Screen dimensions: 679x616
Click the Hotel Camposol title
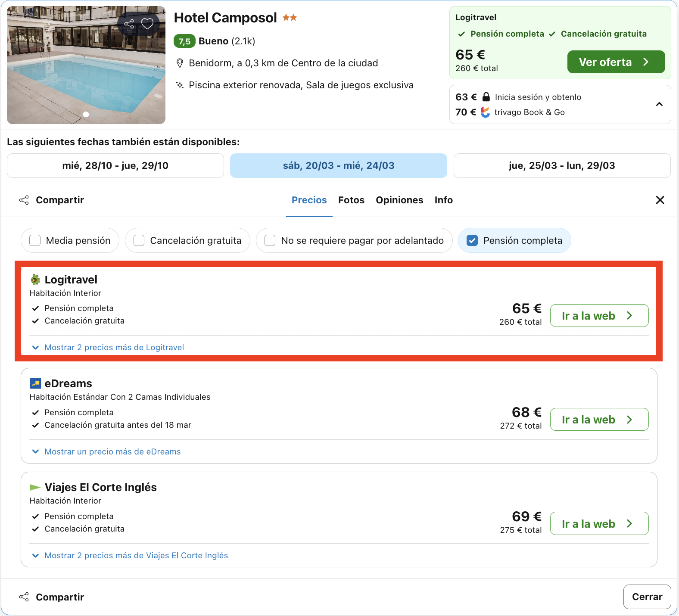point(225,18)
